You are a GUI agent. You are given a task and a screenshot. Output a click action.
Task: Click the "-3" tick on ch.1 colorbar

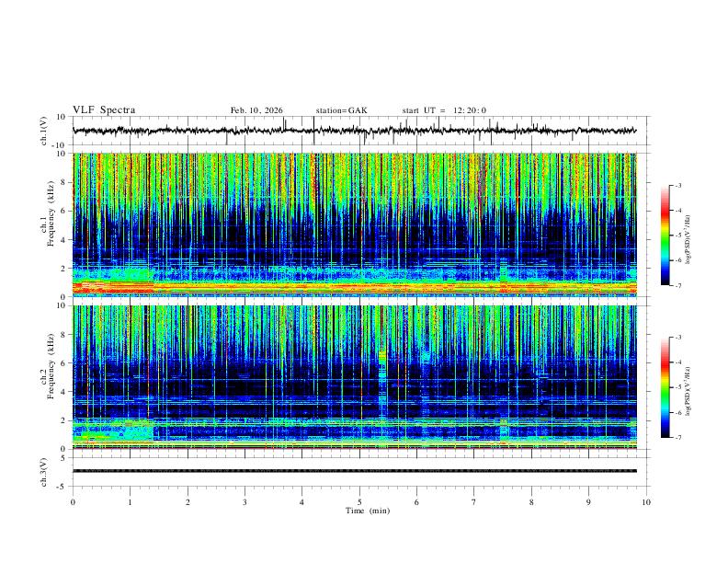pos(677,185)
